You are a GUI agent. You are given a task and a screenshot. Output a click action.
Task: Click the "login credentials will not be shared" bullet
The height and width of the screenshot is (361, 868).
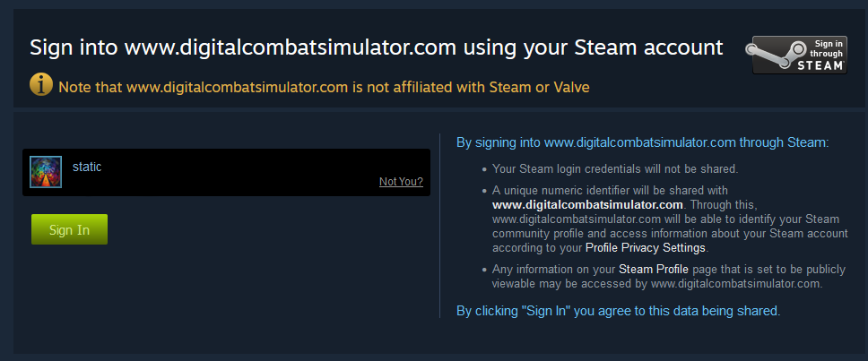[x=614, y=168]
